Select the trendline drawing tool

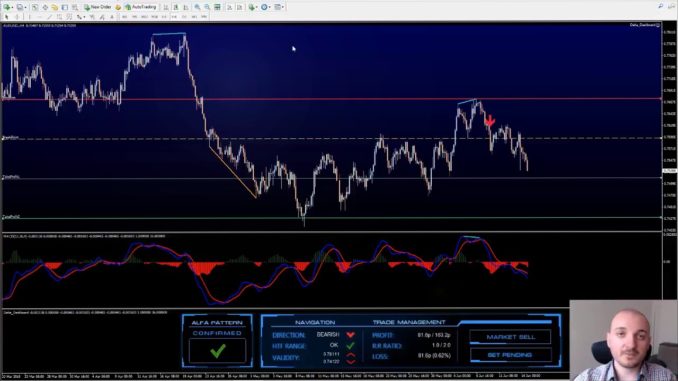point(50,17)
